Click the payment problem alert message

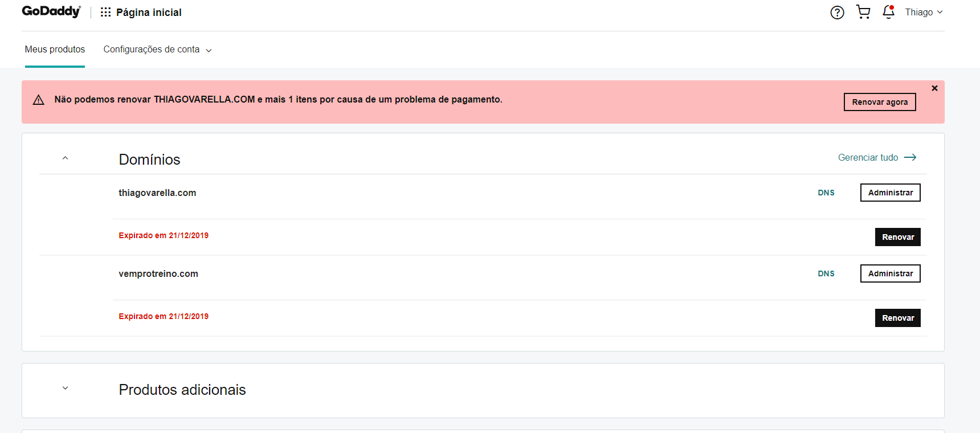[x=279, y=99]
